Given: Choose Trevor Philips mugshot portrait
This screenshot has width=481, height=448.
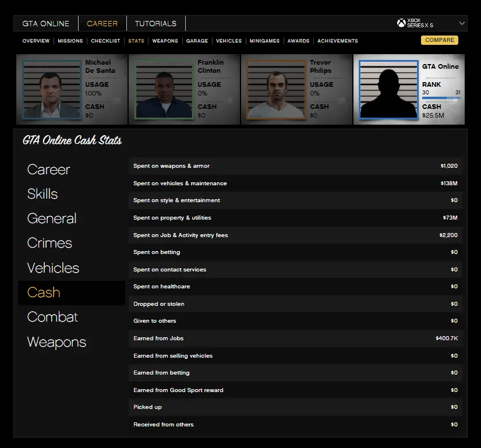Looking at the screenshot, I should [275, 89].
